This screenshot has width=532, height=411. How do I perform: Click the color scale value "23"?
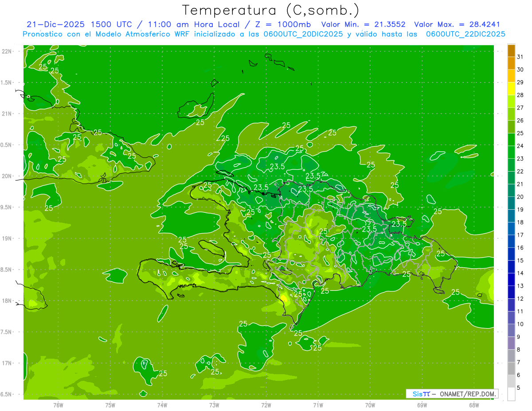[520, 159]
